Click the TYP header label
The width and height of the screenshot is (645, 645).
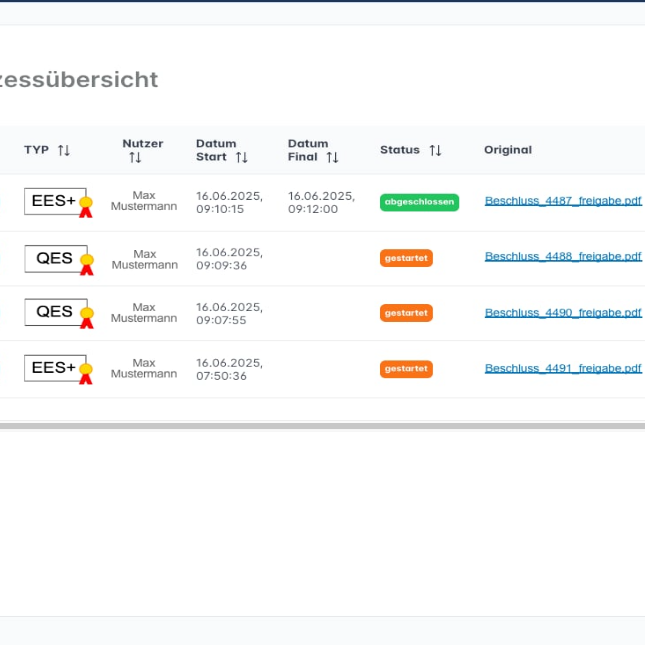[x=36, y=150]
